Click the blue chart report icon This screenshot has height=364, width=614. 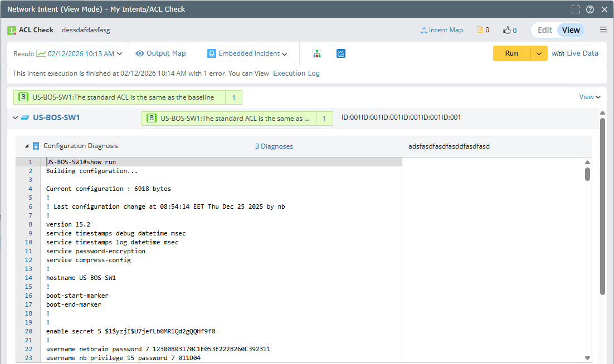tap(341, 53)
